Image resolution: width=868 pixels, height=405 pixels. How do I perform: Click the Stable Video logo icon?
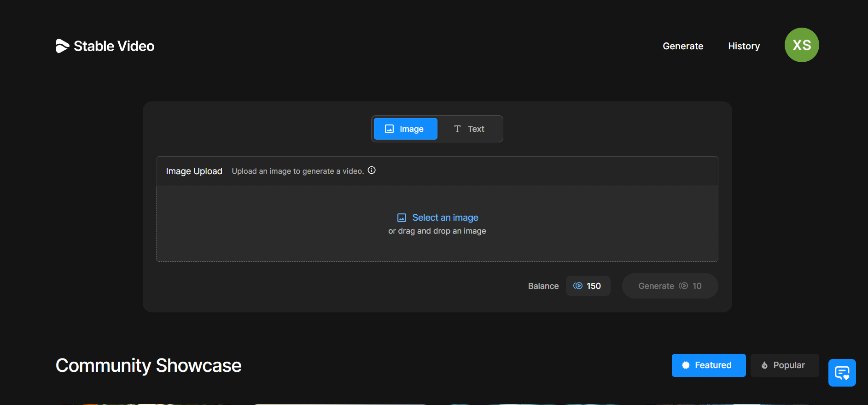click(x=62, y=46)
